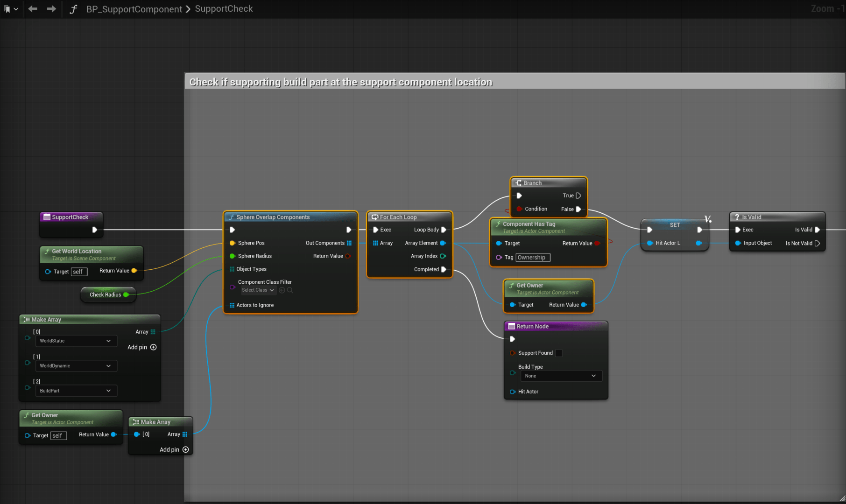The height and width of the screenshot is (504, 846).
Task: Open the Select Class filter dropdown
Action: [258, 290]
